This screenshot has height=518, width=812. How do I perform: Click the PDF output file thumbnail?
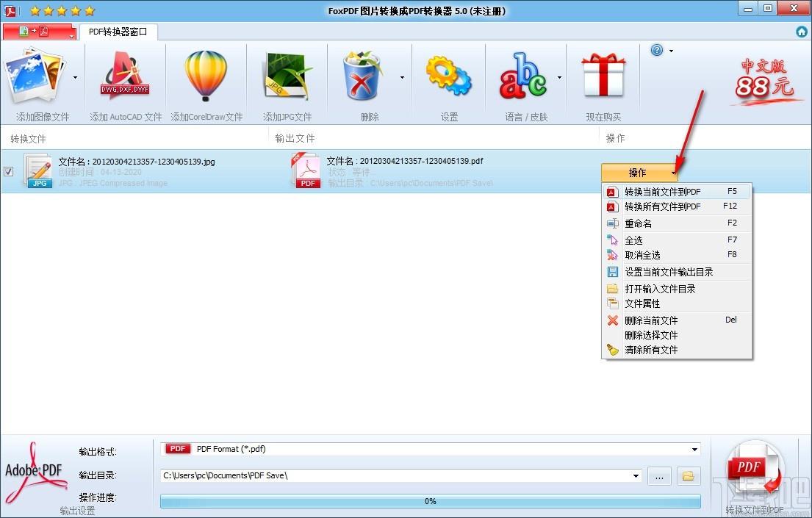pyautogui.click(x=306, y=170)
